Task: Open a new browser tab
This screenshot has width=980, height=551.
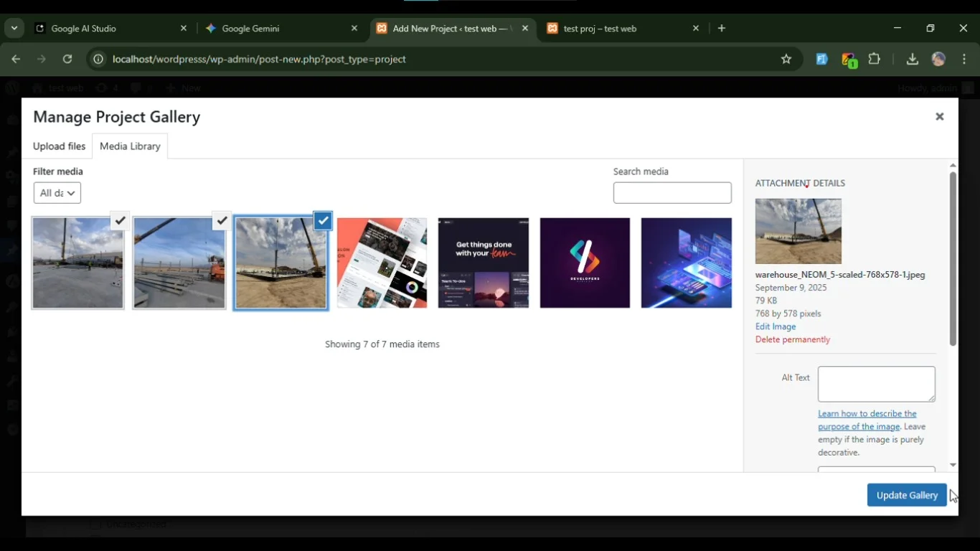Action: pyautogui.click(x=722, y=29)
